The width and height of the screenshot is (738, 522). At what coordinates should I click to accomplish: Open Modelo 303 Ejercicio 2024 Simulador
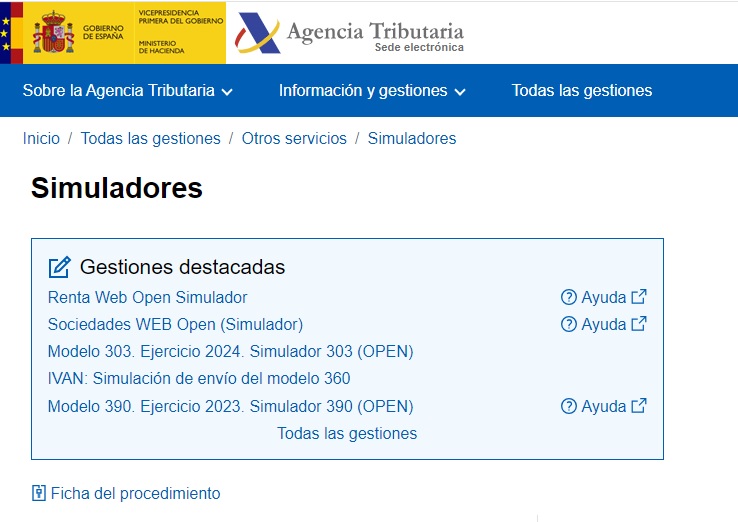click(x=231, y=352)
